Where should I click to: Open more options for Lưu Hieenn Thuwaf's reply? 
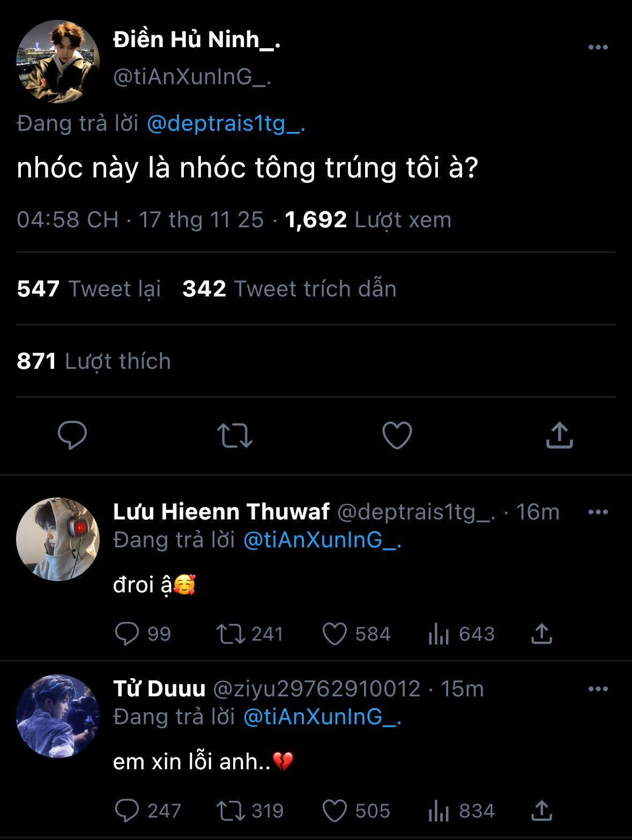point(598,512)
